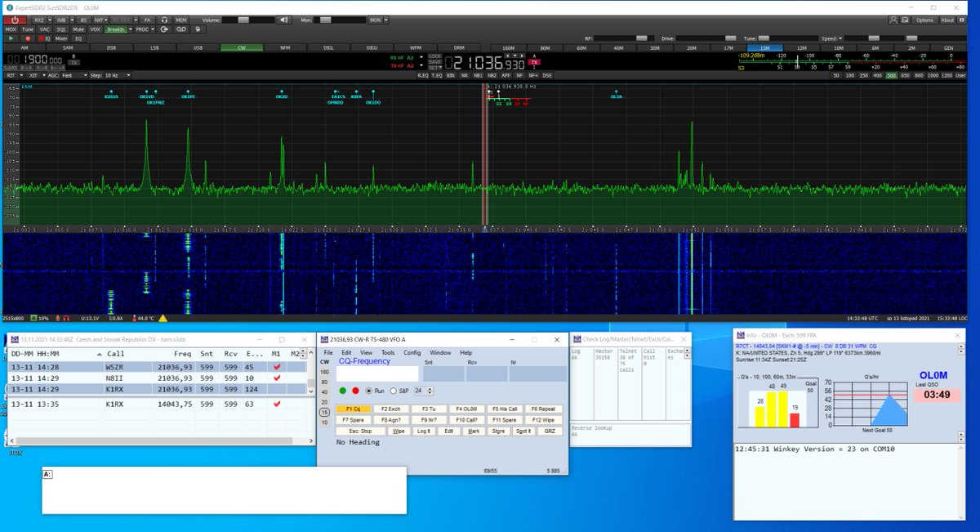Click the red record button beside play
Image resolution: width=980 pixels, height=532 pixels.
[x=28, y=38]
